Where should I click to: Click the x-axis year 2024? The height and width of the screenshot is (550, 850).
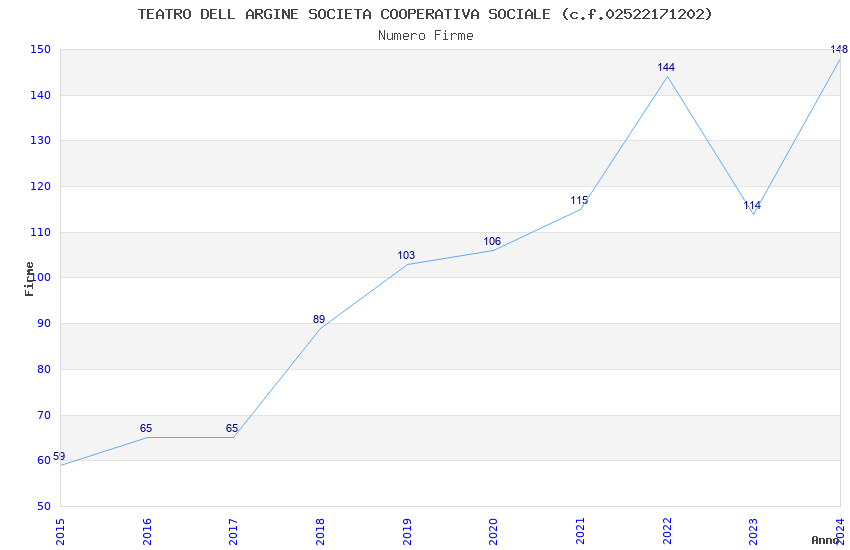click(840, 532)
